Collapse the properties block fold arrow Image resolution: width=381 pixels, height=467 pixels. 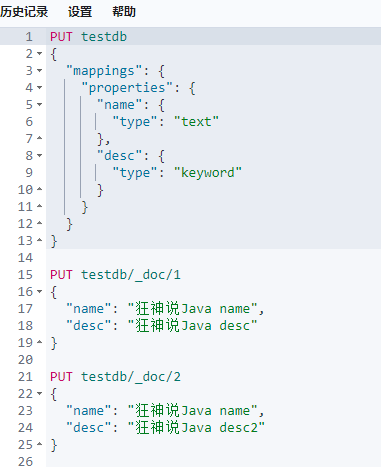[40, 88]
